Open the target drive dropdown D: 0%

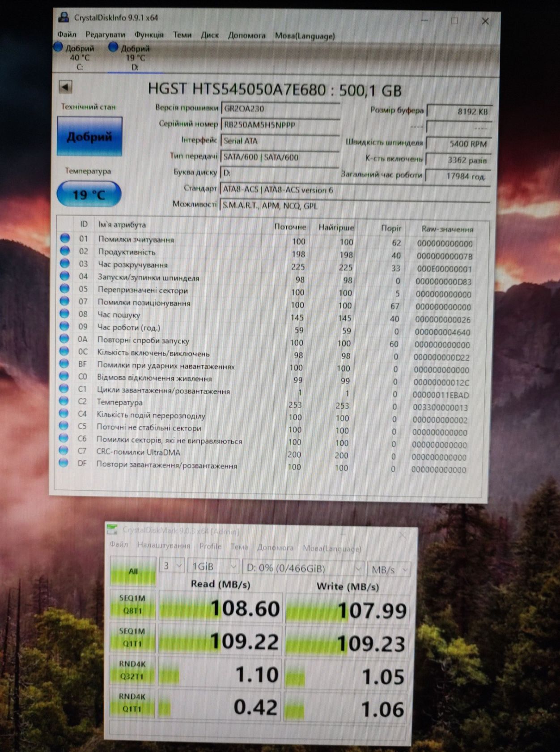(x=303, y=568)
